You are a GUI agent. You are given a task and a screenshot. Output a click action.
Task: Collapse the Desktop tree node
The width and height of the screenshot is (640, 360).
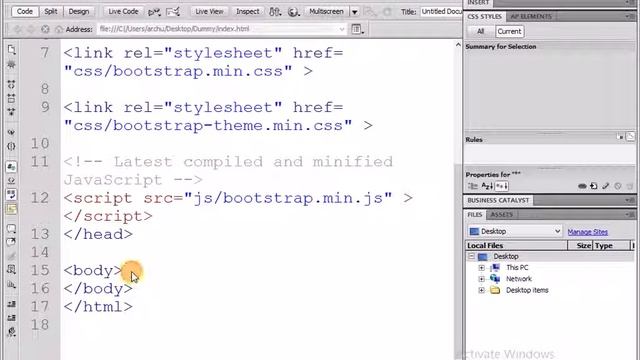pyautogui.click(x=471, y=256)
